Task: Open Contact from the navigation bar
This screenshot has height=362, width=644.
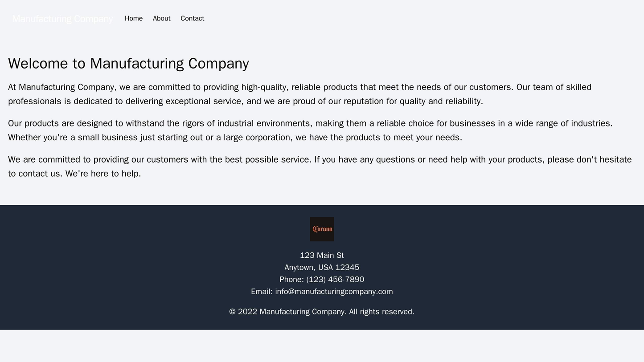Action: [193, 19]
